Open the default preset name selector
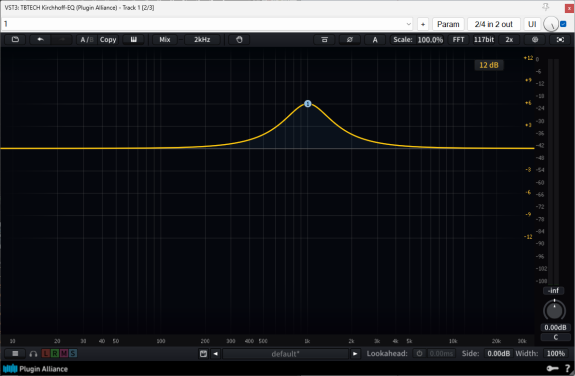The image size is (575, 376). pyautogui.click(x=285, y=354)
